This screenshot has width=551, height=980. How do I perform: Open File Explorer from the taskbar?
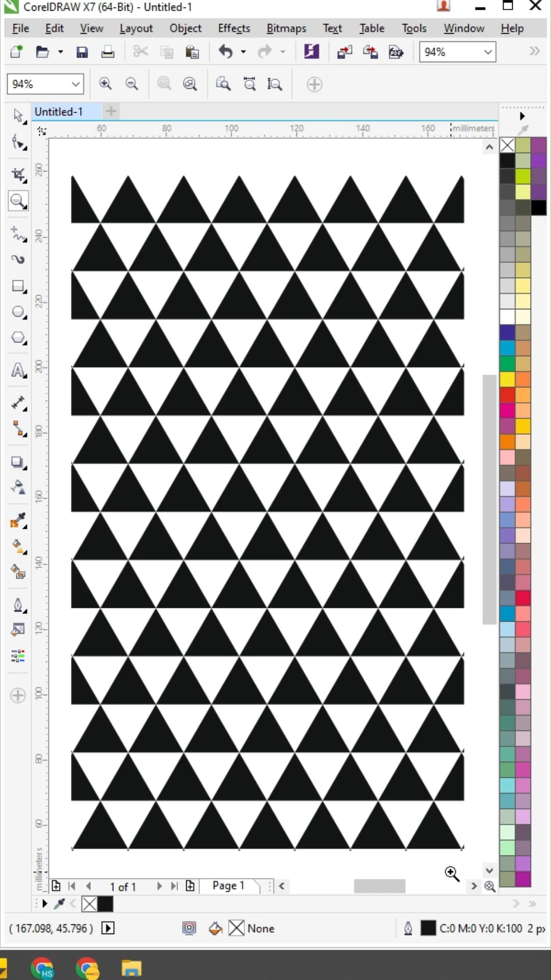point(131,968)
